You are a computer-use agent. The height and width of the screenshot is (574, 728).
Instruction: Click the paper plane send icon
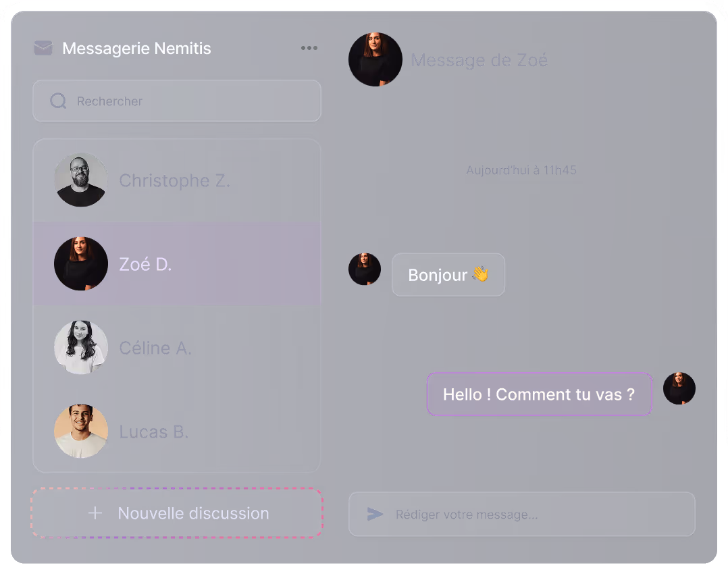click(375, 514)
